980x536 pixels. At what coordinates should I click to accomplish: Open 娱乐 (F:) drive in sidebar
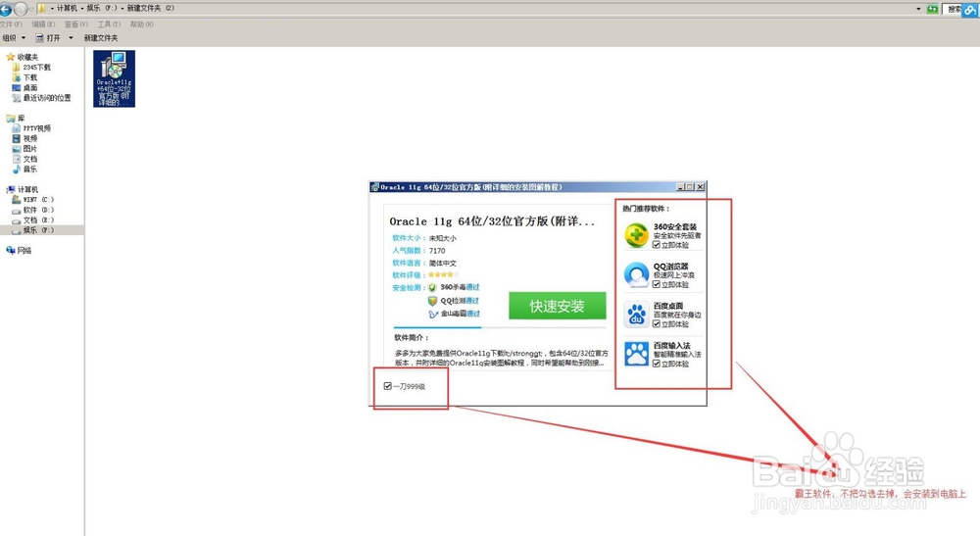[42, 230]
